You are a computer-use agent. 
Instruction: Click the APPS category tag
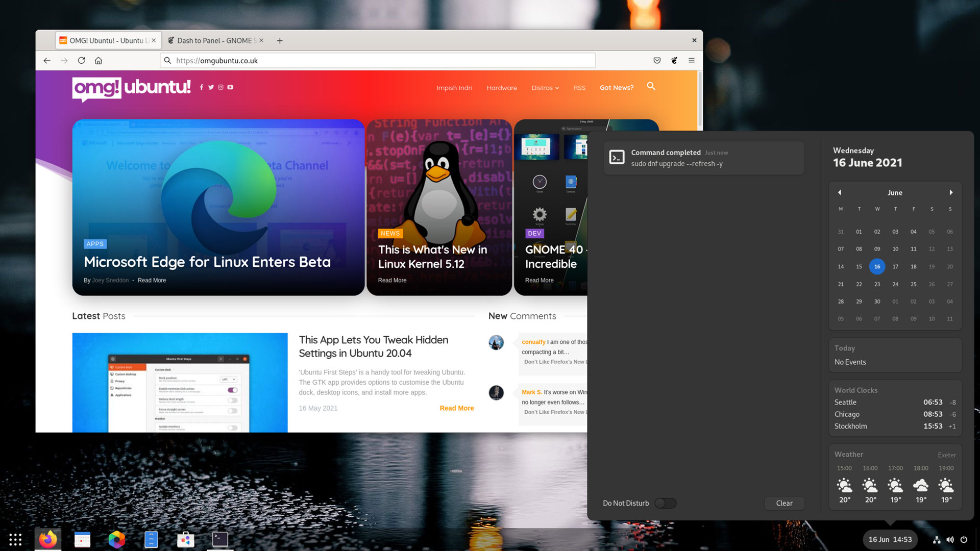coord(95,244)
